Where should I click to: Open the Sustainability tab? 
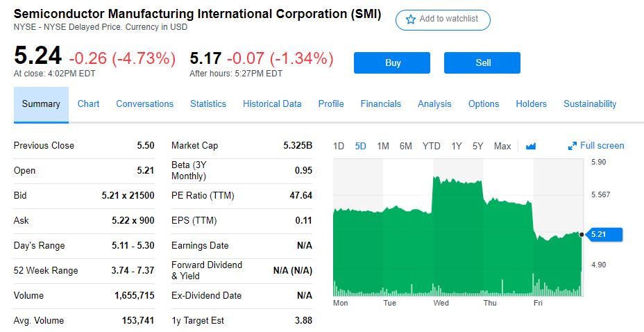(590, 104)
